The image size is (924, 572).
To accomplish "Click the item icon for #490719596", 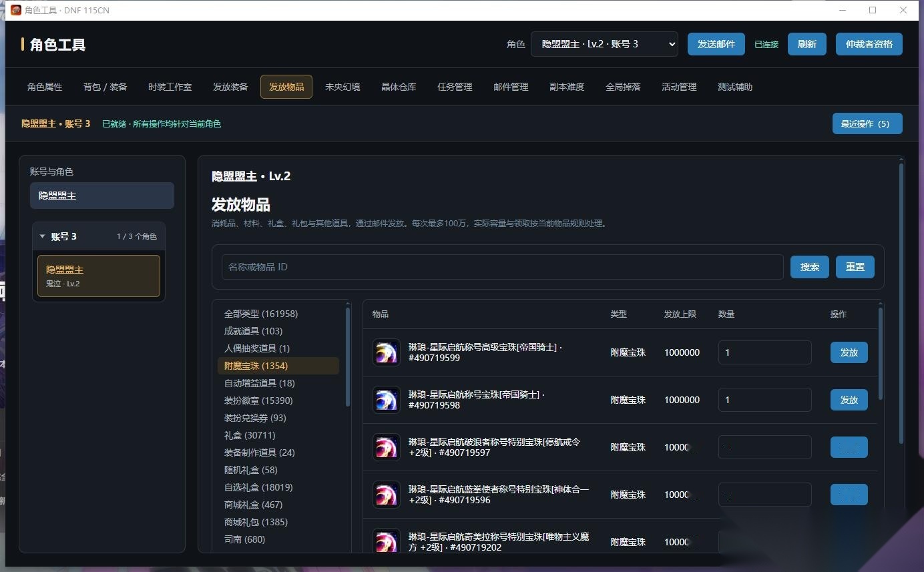I will pyautogui.click(x=387, y=495).
